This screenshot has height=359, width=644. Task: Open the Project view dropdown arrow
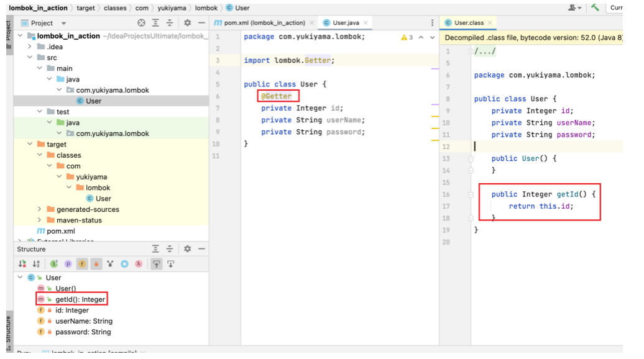click(63, 24)
